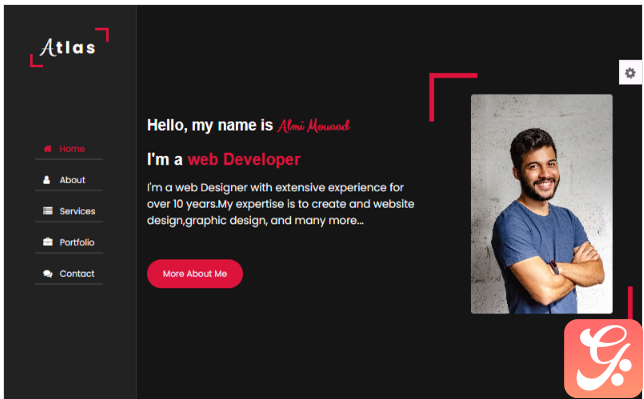Click the Services list icon
The width and height of the screenshot is (644, 399).
tap(48, 211)
